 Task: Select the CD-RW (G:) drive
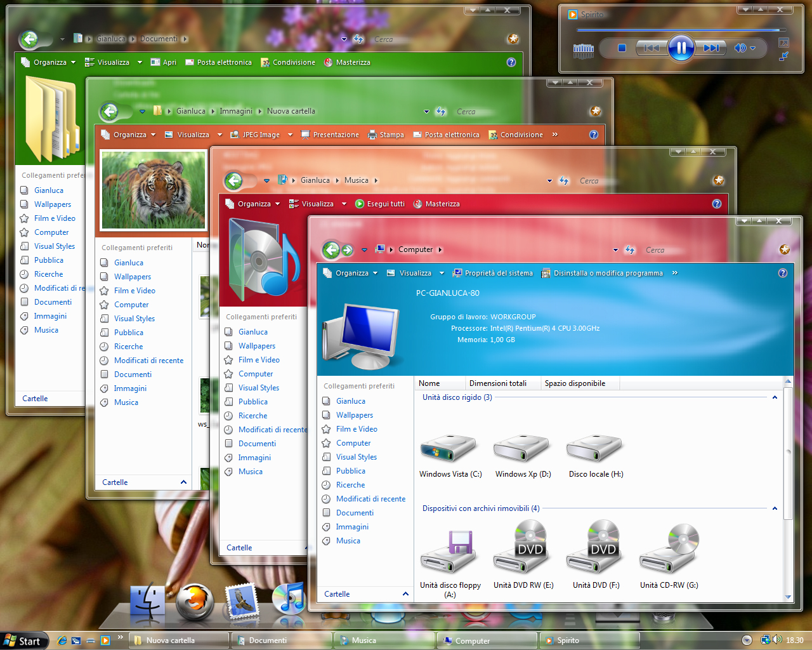click(669, 548)
